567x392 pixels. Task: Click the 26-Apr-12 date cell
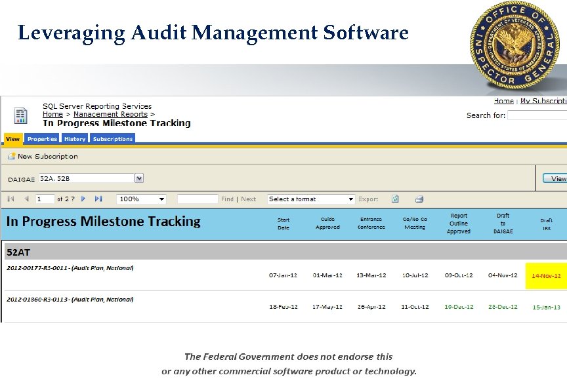tap(371, 307)
